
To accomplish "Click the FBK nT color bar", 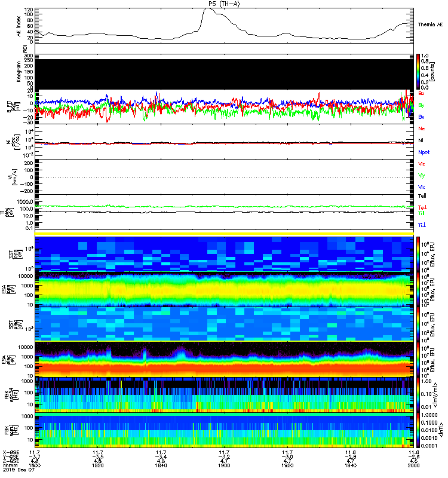I will coord(418,430).
